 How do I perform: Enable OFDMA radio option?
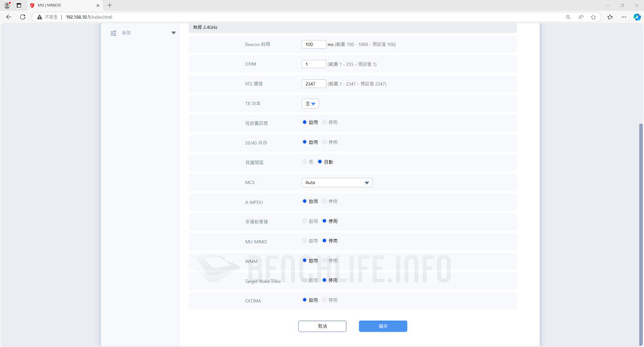(305, 300)
